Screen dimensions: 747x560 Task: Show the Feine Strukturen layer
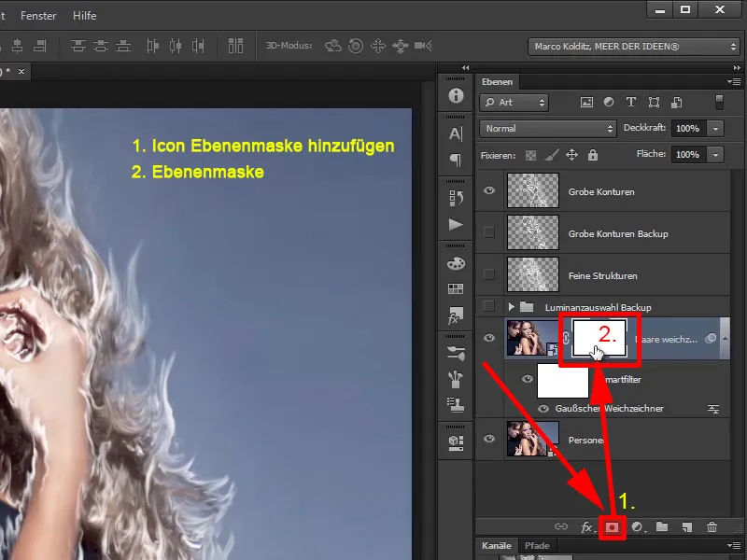coord(489,274)
